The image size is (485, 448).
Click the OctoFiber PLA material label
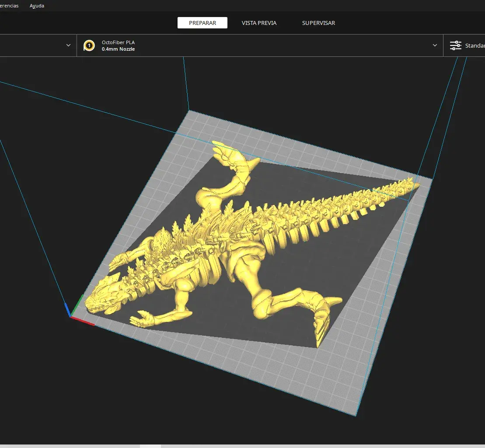[x=118, y=42]
